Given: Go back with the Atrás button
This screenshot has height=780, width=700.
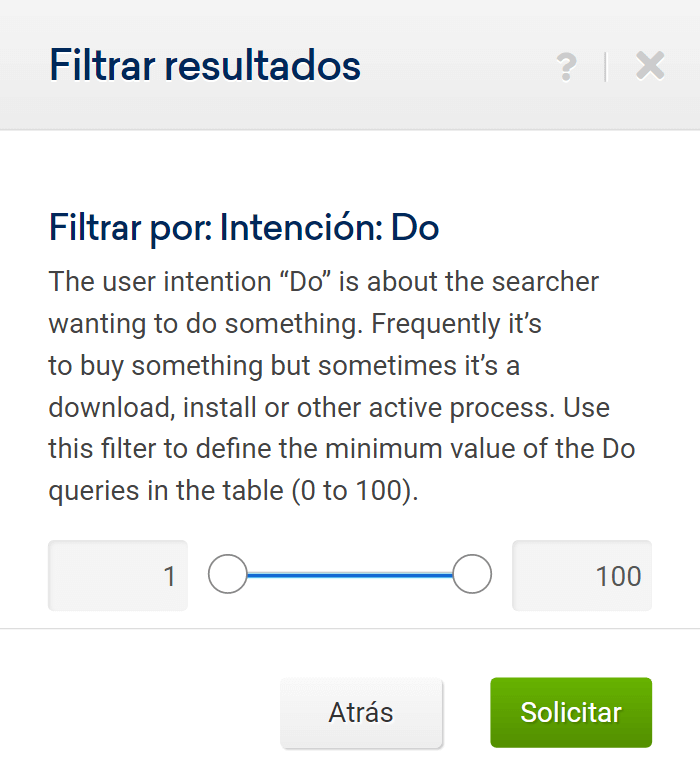Looking at the screenshot, I should click(x=361, y=713).
